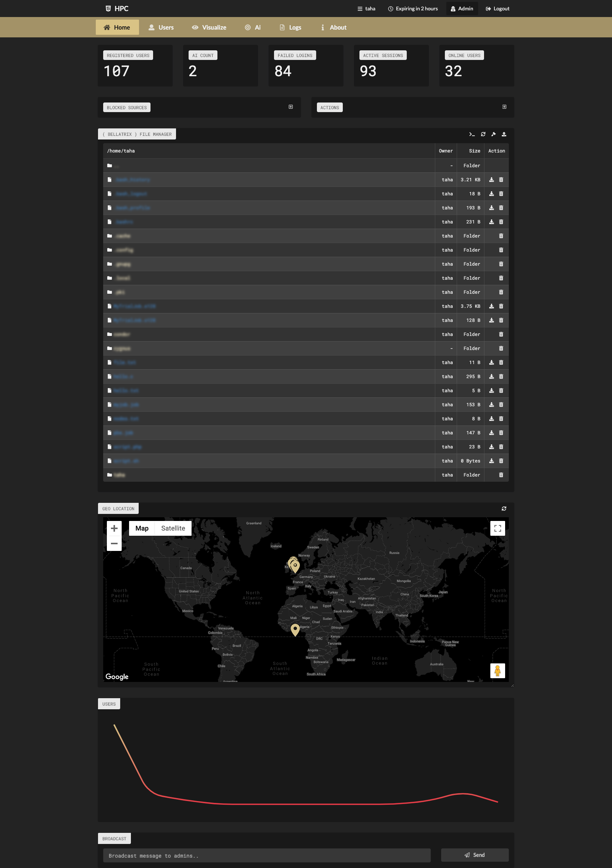Expand the Blocked Sources panel

291,107
